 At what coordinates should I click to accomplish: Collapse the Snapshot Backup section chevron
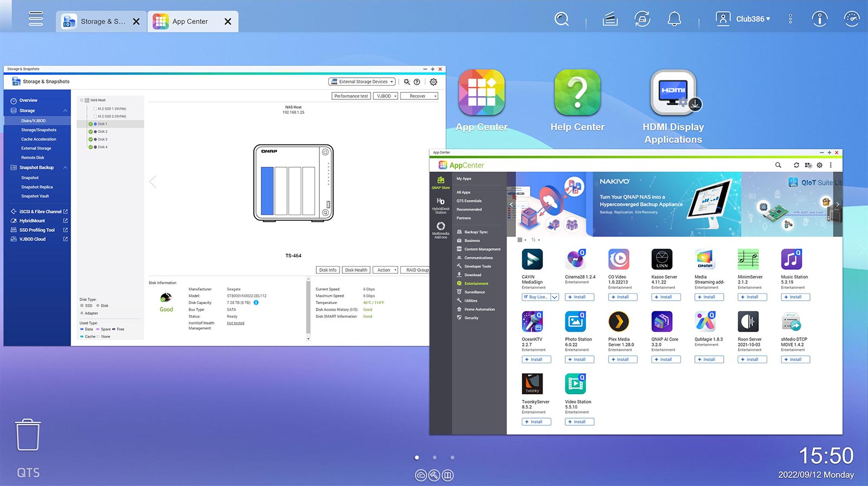tap(66, 167)
